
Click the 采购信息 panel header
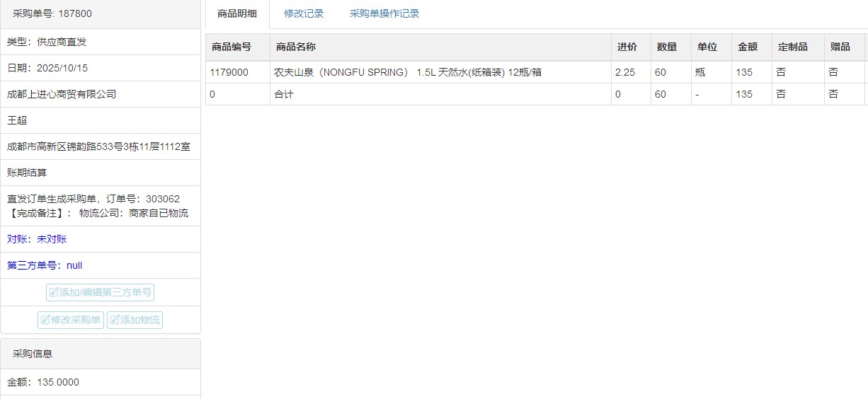pos(33,354)
